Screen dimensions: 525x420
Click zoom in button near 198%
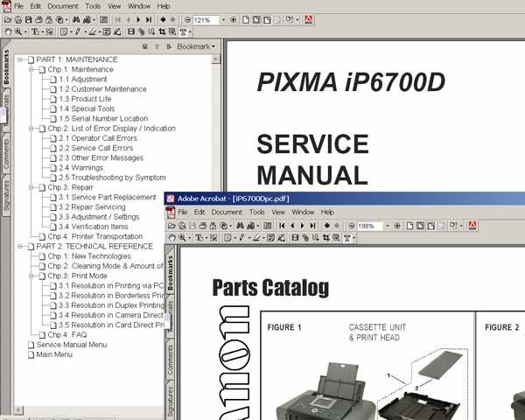[397, 226]
